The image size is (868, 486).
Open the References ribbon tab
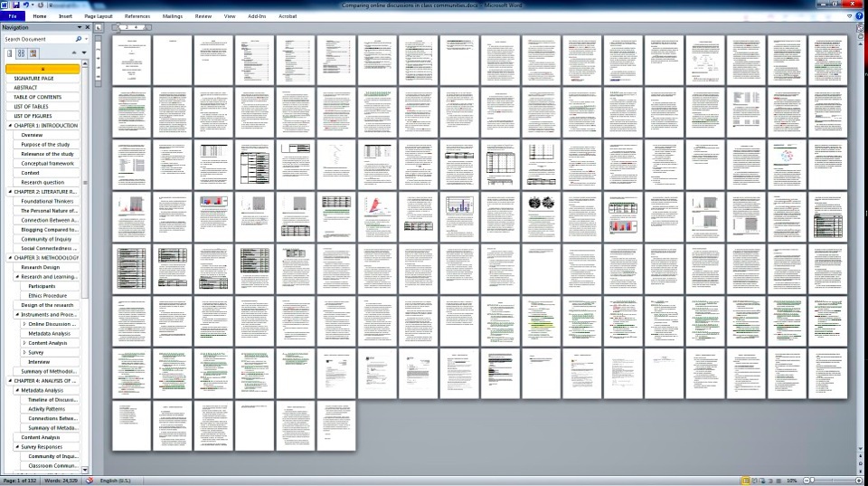[x=137, y=16]
